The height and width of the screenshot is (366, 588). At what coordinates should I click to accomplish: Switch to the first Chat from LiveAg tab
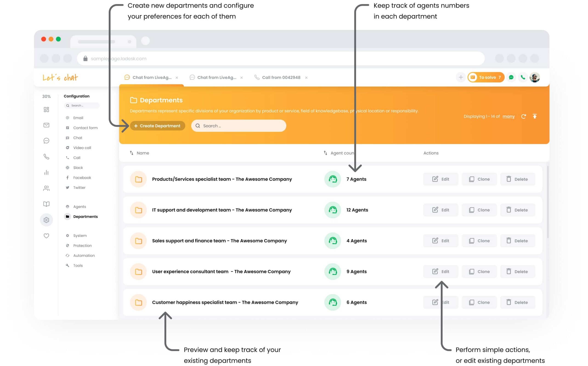pyautogui.click(x=152, y=77)
